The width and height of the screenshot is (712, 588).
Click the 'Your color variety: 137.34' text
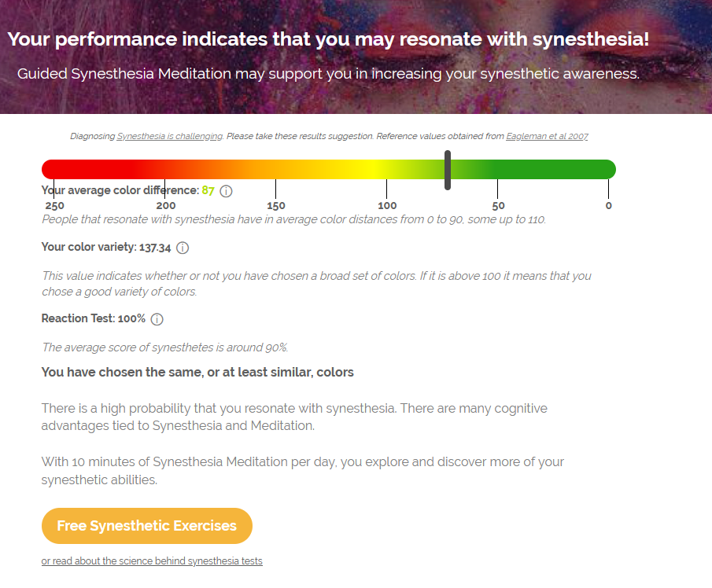coord(105,248)
